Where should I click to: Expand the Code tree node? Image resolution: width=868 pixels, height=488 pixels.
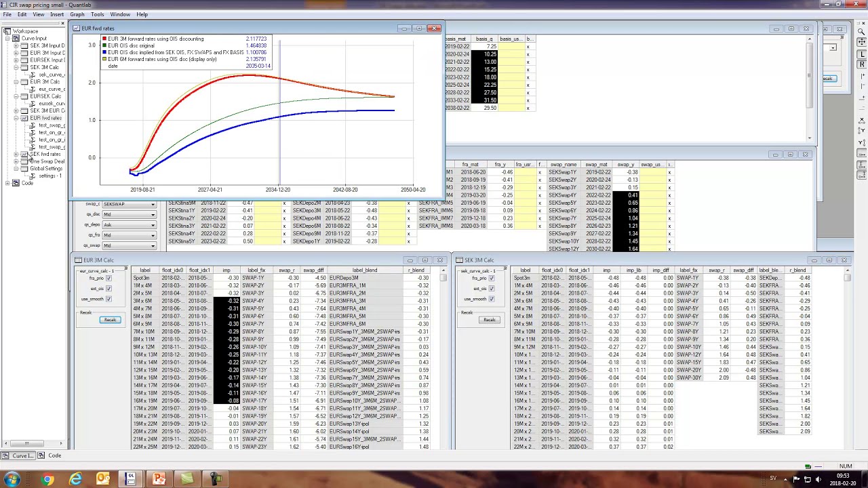click(7, 183)
